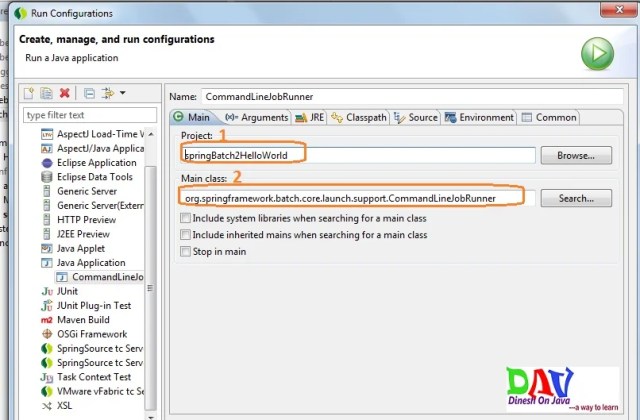
Task: Click the Generic Server icon
Action: (47, 191)
